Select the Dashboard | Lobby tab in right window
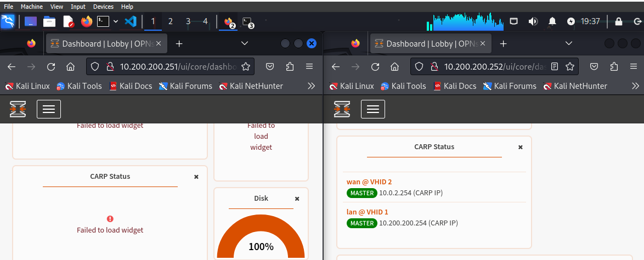 pos(431,43)
